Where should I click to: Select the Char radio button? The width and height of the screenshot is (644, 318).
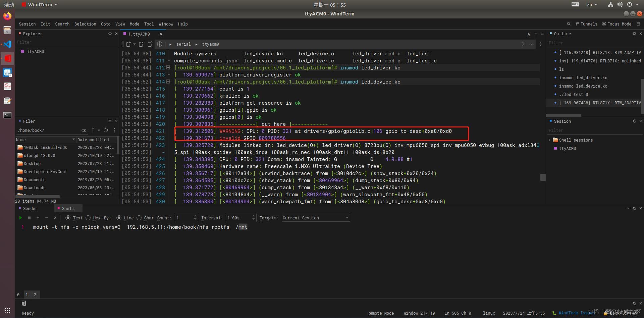[139, 218]
